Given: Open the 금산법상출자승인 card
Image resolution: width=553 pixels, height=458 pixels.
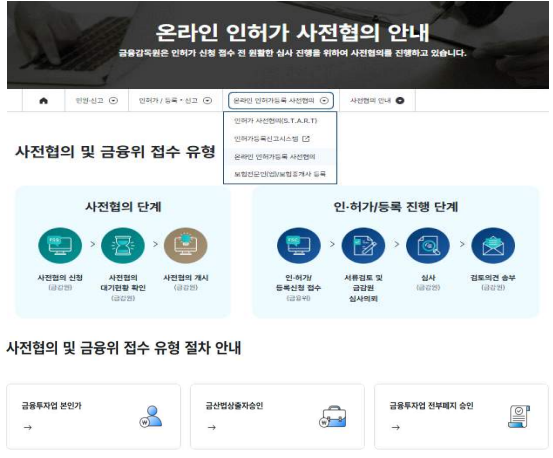Looking at the screenshot, I should tap(277, 416).
